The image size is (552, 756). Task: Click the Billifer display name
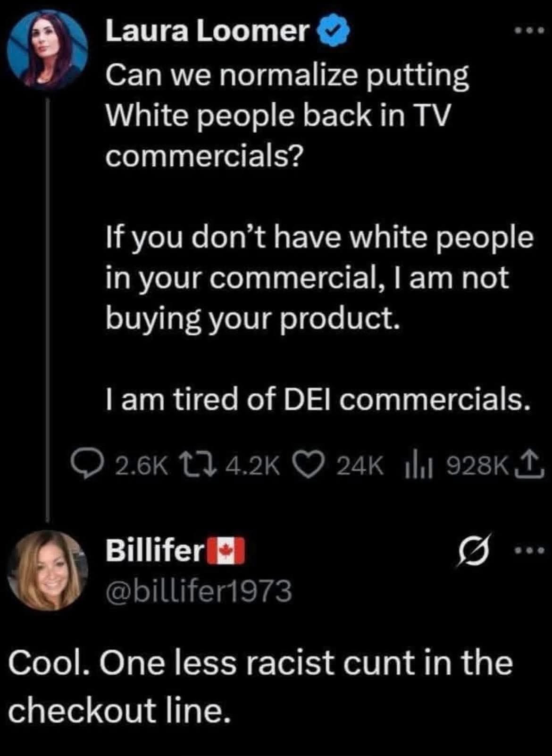(x=155, y=551)
